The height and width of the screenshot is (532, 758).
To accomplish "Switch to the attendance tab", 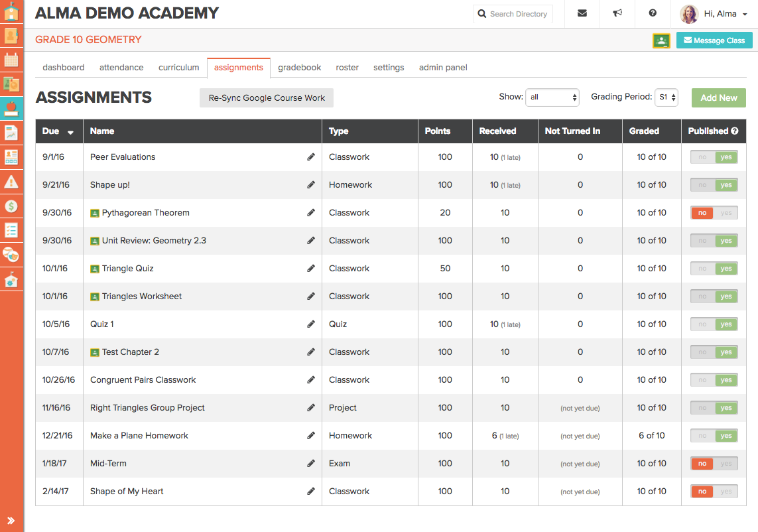I will click(x=121, y=67).
